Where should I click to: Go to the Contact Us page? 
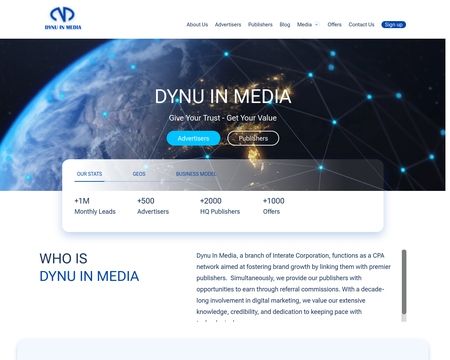point(361,25)
